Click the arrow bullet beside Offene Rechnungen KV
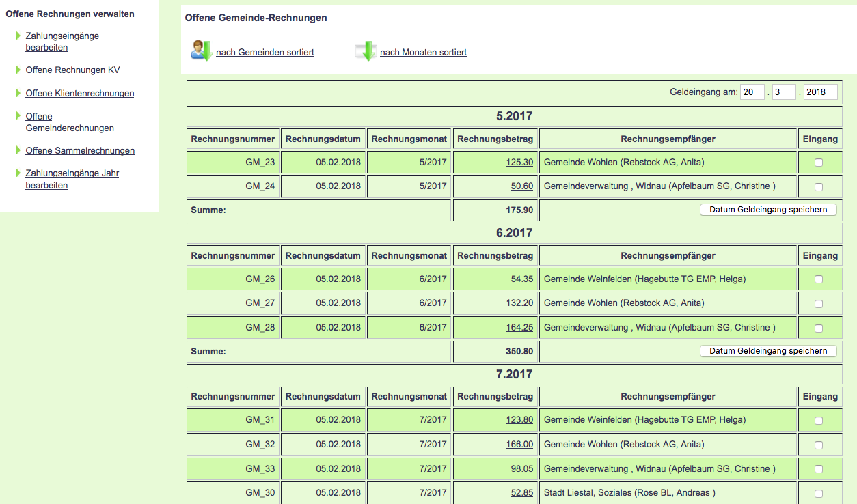 tap(18, 70)
